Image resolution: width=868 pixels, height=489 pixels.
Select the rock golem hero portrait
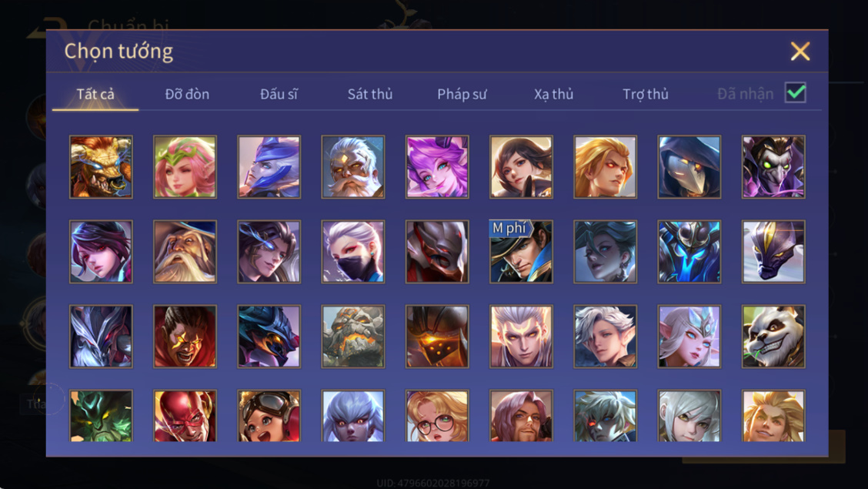click(352, 337)
